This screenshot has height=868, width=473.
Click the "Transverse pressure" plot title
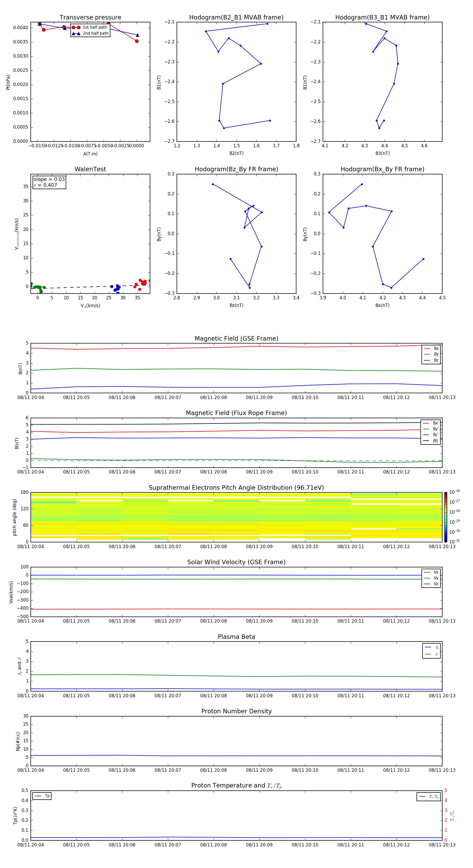[90, 18]
